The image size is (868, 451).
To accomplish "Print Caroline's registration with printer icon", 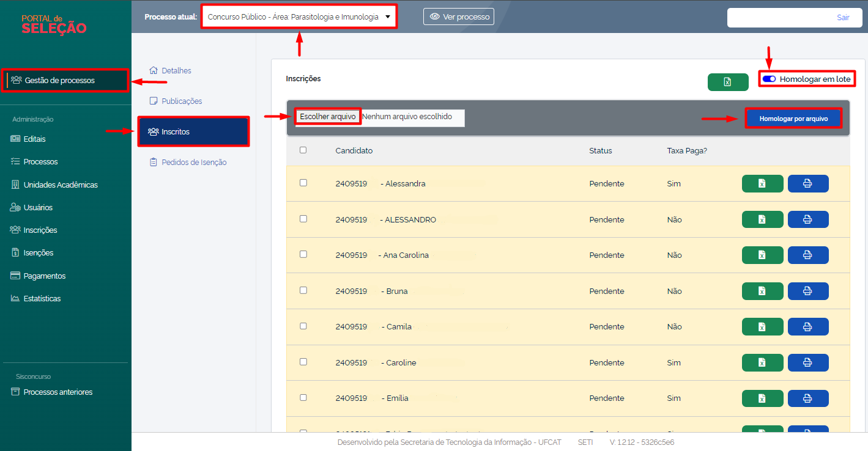I will point(808,362).
